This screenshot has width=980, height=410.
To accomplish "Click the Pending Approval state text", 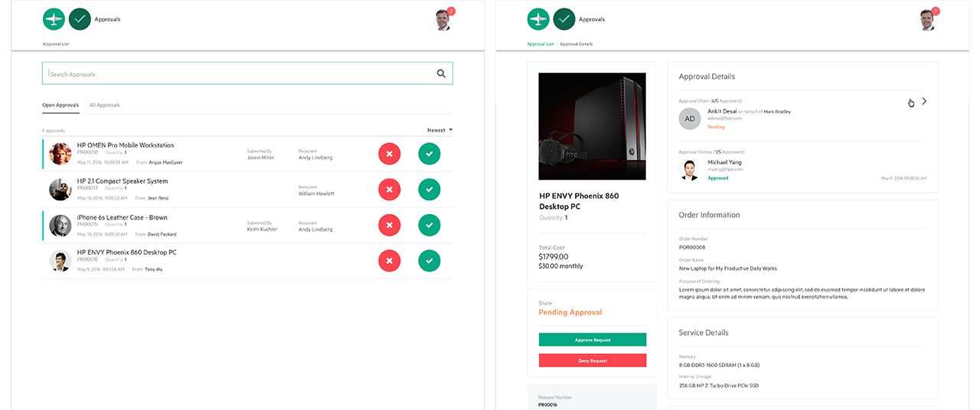I will (570, 312).
